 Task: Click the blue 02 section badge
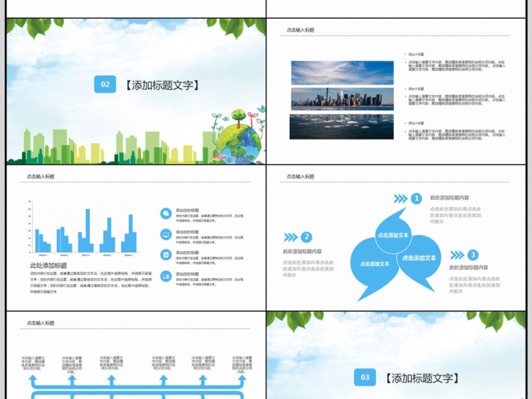[x=104, y=84]
